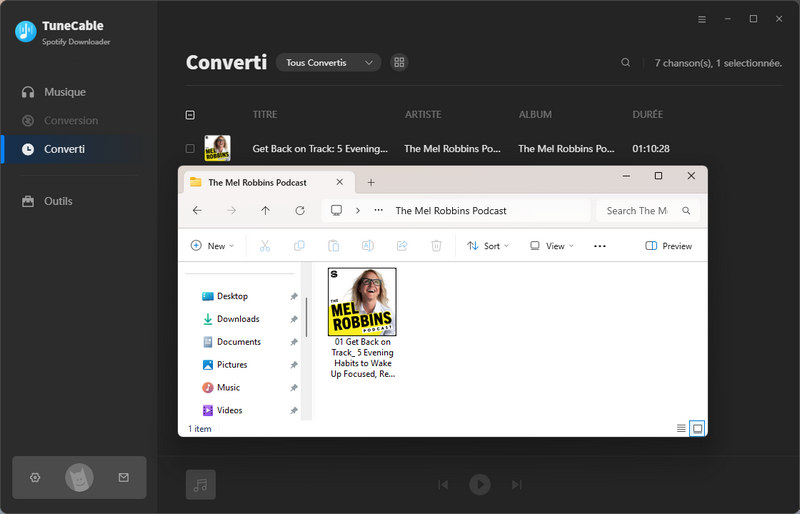This screenshot has width=800, height=514.
Task: Click the Up arrow in File Explorer
Action: point(265,211)
